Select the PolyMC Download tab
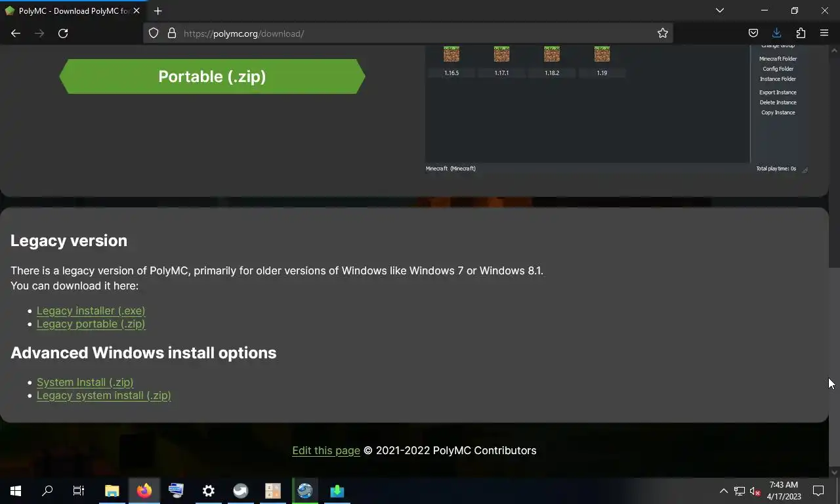The image size is (840, 504). click(x=72, y=10)
